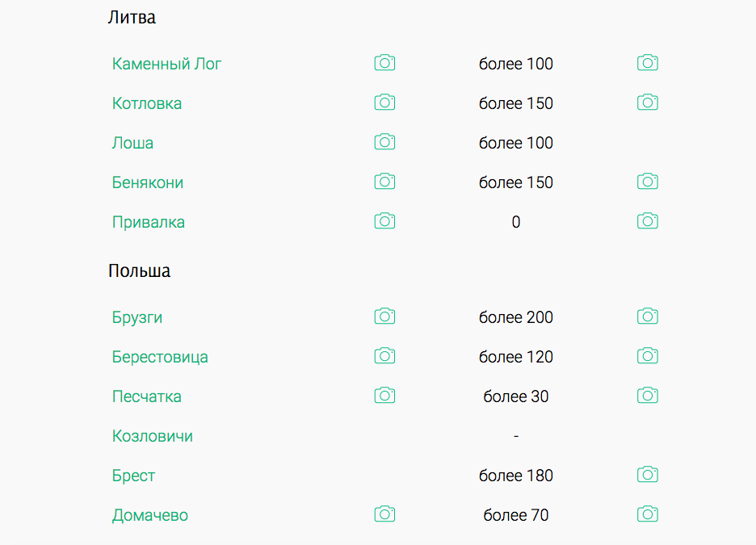Image resolution: width=756 pixels, height=545 pixels.
Task: Open the Каменный Лог checkpoint link
Action: (x=166, y=64)
